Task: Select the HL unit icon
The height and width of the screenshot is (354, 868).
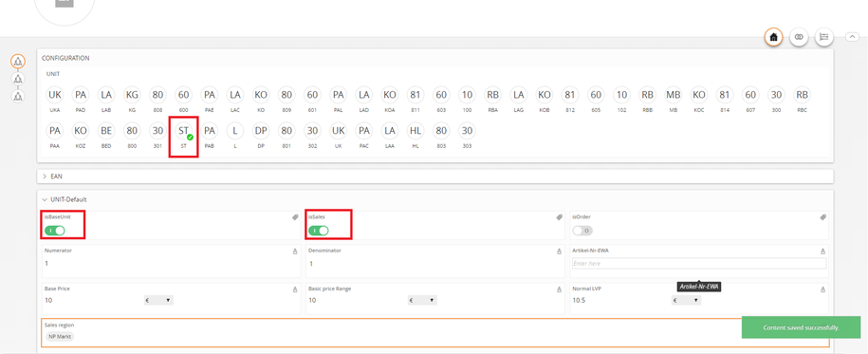Action: point(416,131)
